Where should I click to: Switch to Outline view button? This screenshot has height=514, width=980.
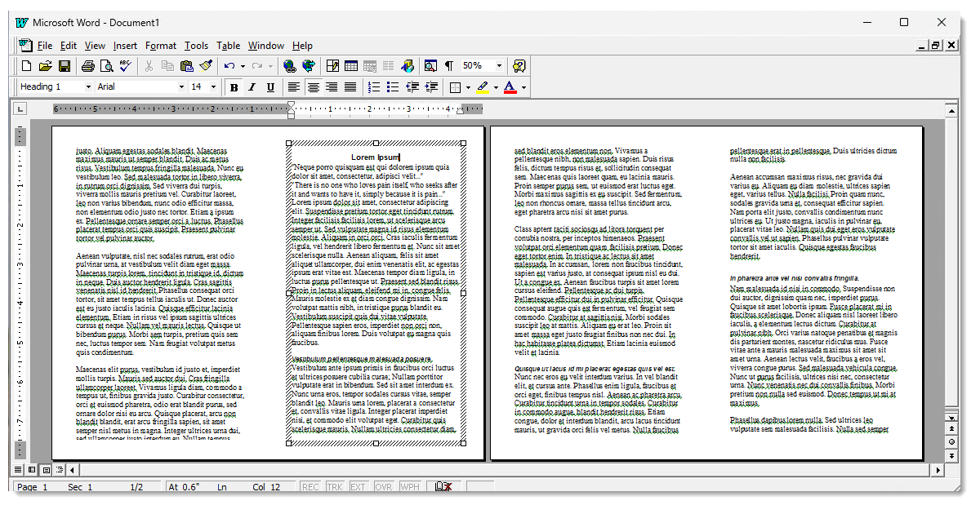click(59, 470)
